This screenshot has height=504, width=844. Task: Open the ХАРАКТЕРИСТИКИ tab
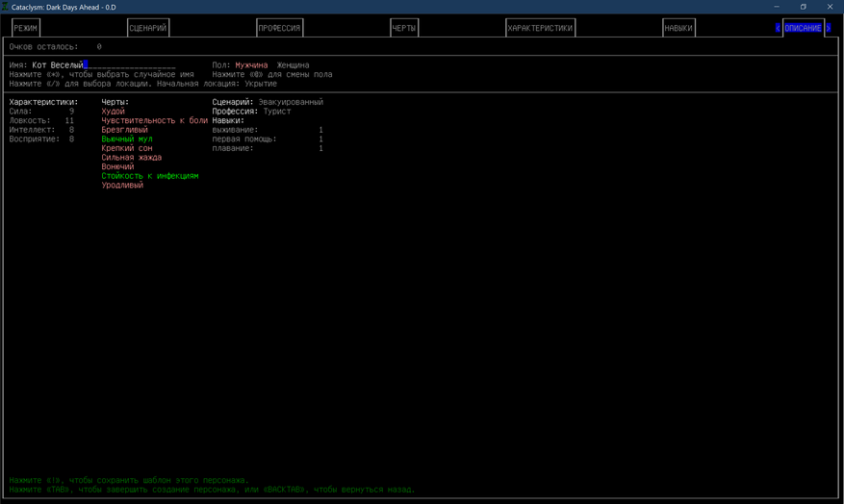pos(540,28)
